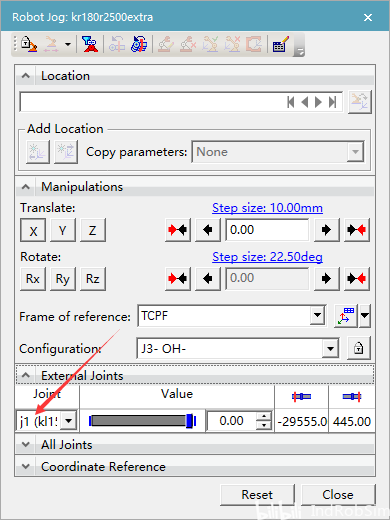Select the X translate axis
This screenshot has width=390, height=520.
[x=33, y=230]
